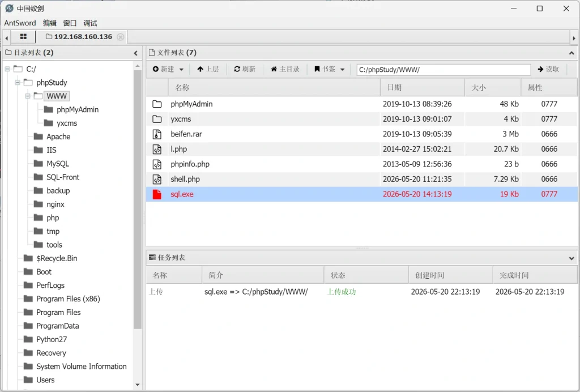This screenshot has height=392, width=580.
Task: Go to 主目录 home directory
Action: (285, 69)
